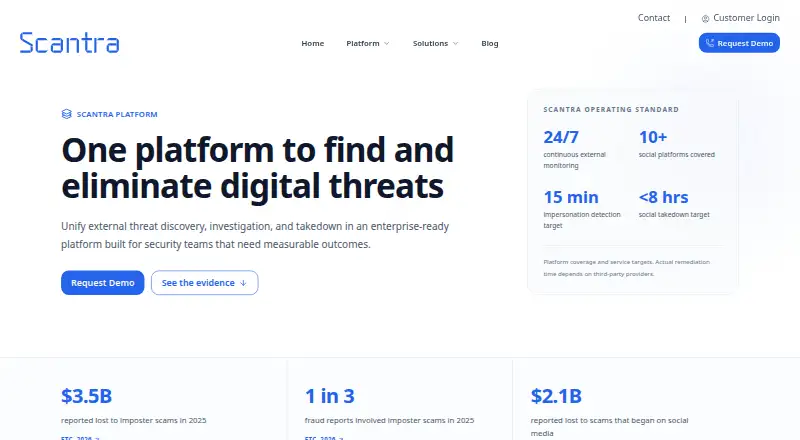Click the '1 in 3' figure
800x440 pixels.
(x=330, y=396)
